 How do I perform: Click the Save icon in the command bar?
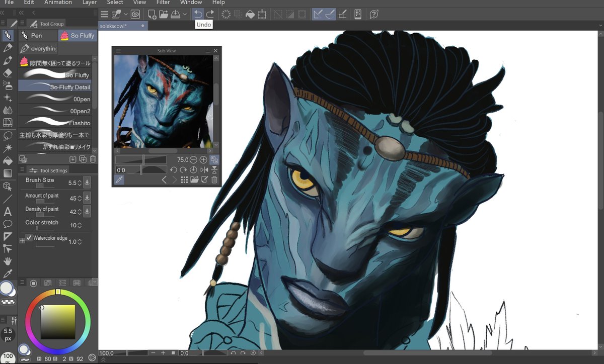coord(176,14)
